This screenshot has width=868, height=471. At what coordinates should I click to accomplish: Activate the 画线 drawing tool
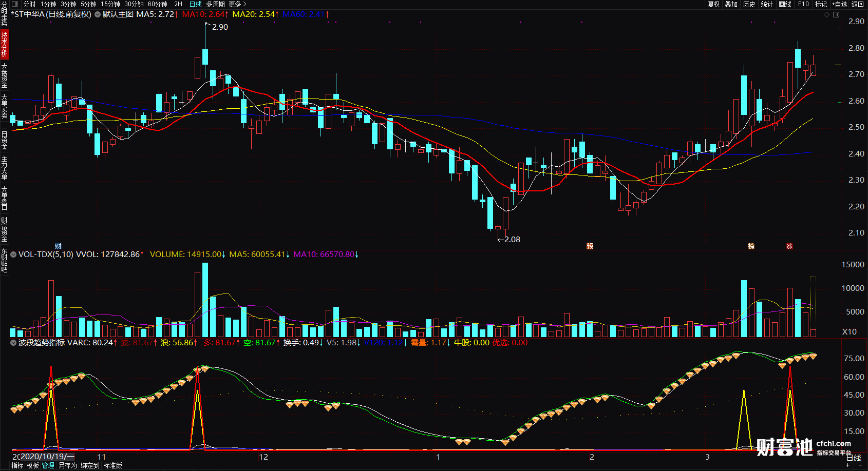coord(785,4)
